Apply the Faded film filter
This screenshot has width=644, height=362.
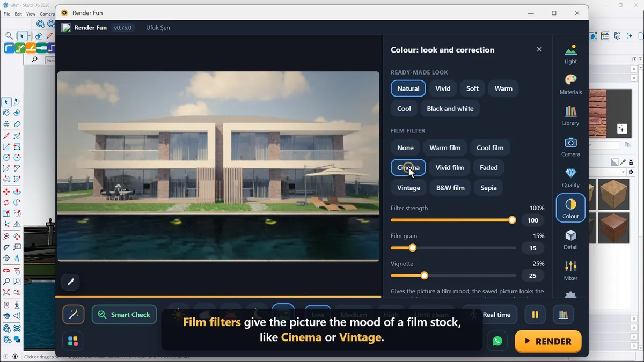[488, 168]
